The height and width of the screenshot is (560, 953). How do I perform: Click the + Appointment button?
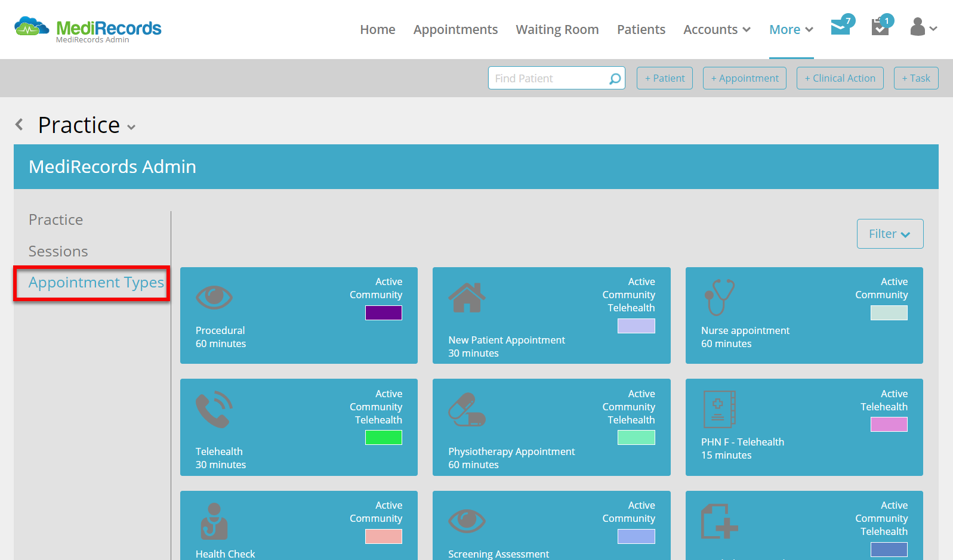[x=745, y=78]
